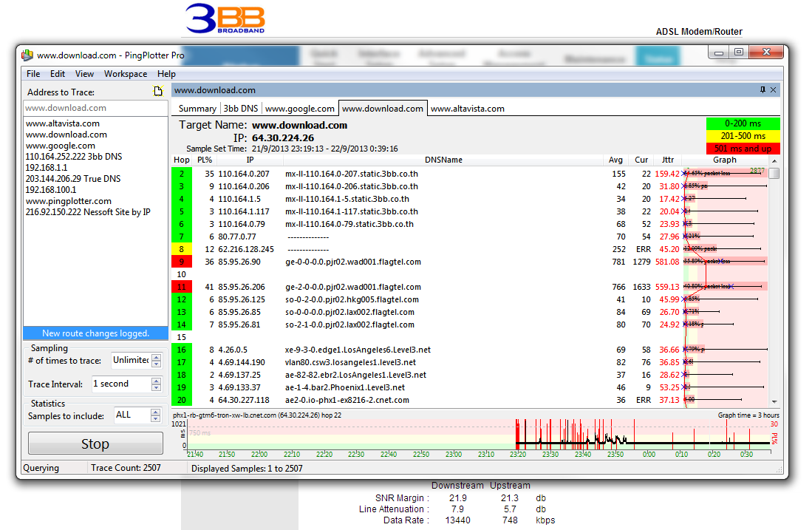Click the Samples to include ALL field
The width and height of the screenshot is (812, 530).
[x=132, y=415]
